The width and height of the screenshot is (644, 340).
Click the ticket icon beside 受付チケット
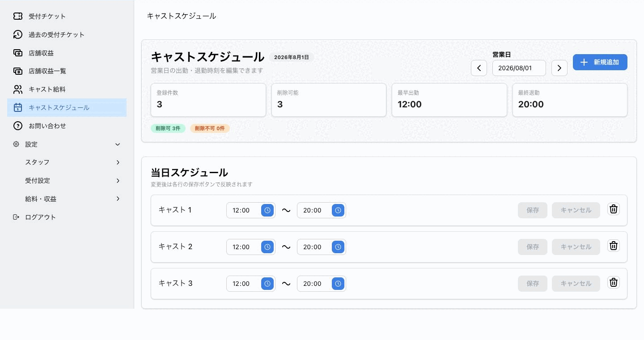tap(18, 16)
